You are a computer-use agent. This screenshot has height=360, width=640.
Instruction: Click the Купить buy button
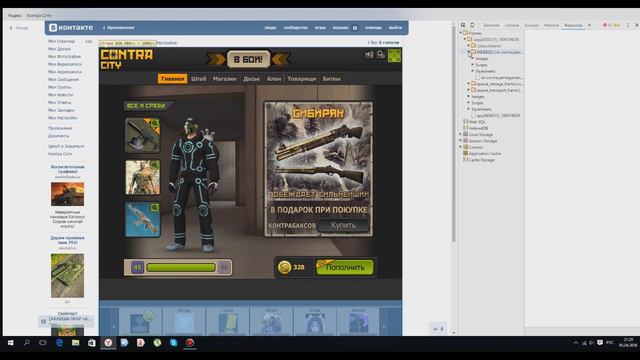coord(343,225)
